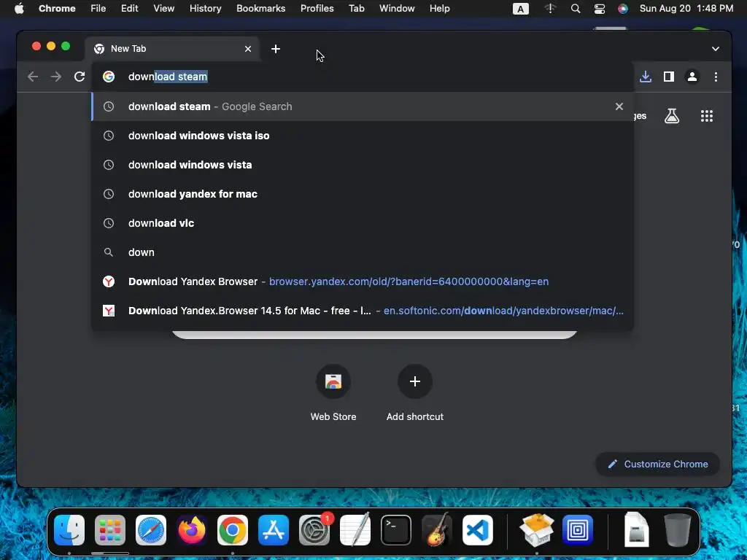This screenshot has height=560, width=747.
Task: Open TextEdit from the Dock
Action: pyautogui.click(x=355, y=530)
